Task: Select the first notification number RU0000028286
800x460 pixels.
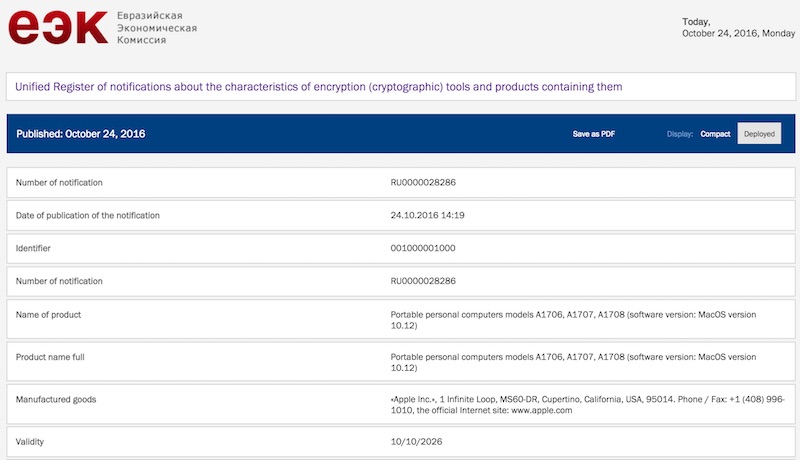Action: tap(423, 183)
